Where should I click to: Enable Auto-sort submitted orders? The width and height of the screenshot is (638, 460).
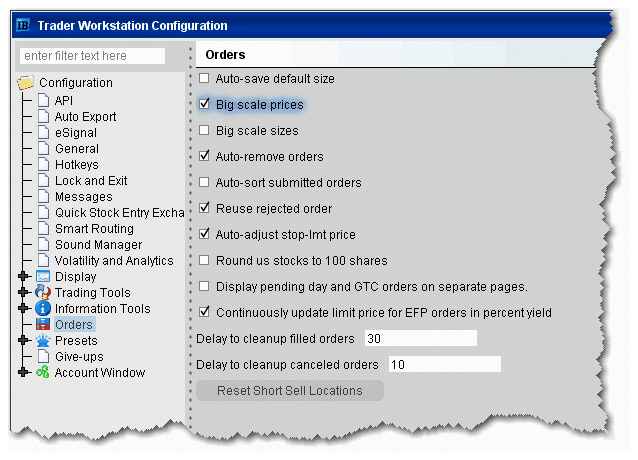coord(204,182)
